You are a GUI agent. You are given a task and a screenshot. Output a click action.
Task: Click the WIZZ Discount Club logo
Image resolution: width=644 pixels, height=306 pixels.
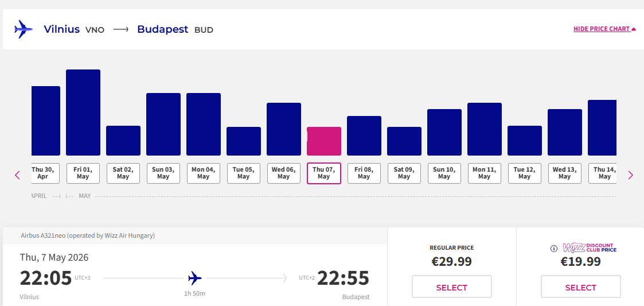click(x=589, y=248)
